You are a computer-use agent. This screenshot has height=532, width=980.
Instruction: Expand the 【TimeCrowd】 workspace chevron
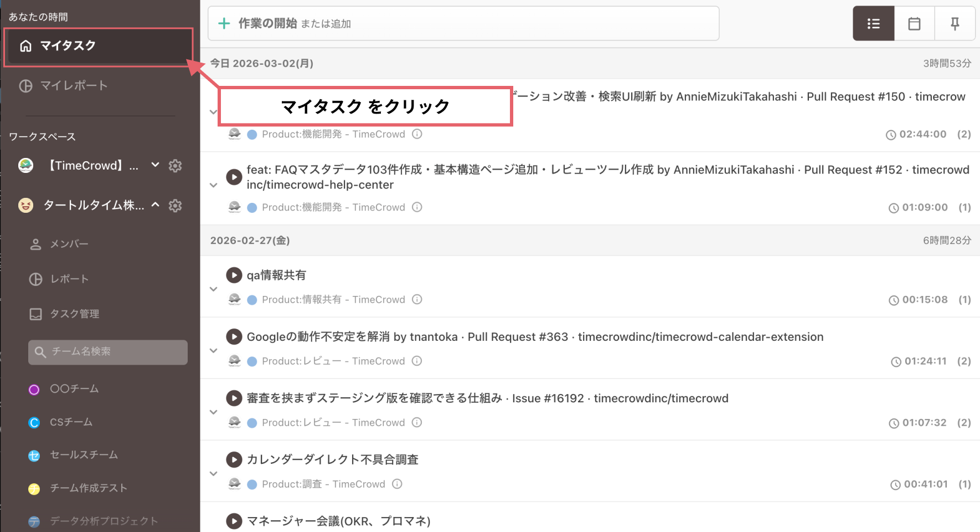tap(156, 165)
